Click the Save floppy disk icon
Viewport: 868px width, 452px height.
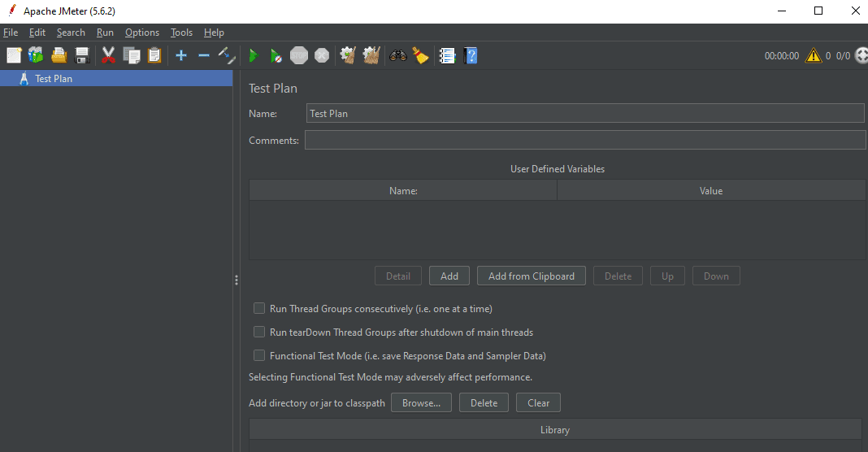(x=82, y=55)
